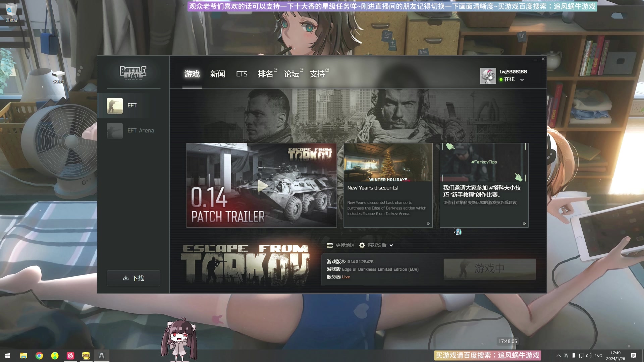This screenshot has width=644, height=362.
Task: Click the Edge of Darkness Limited Edition text
Action: [x=380, y=269]
